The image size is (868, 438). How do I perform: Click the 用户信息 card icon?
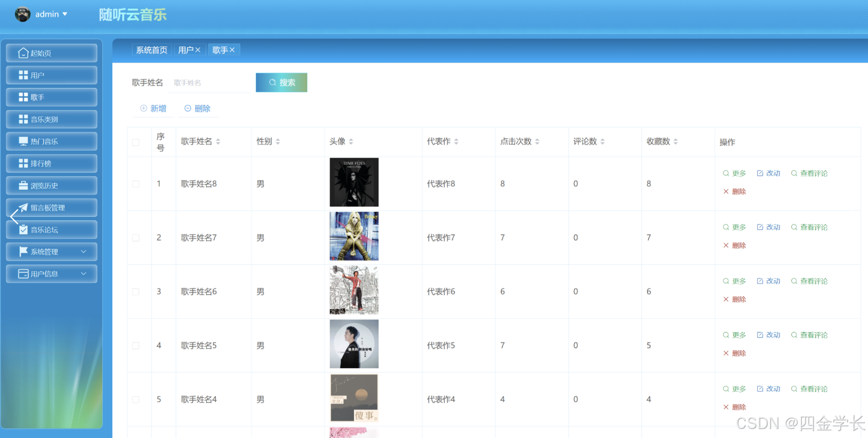[23, 274]
